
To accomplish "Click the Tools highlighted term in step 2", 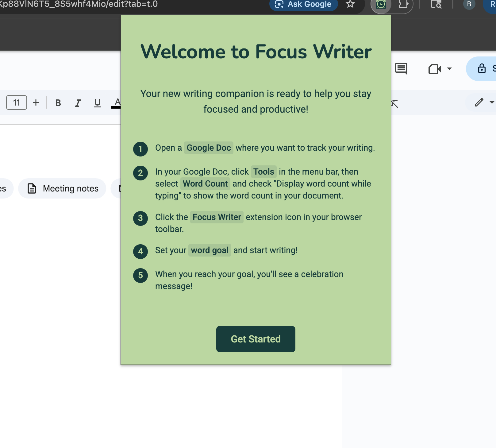I will click(x=264, y=172).
